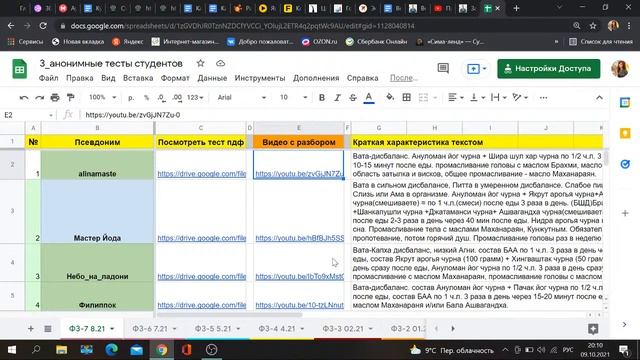Open drive link in alinamaste row
This screenshot has height=360, width=640.
202,174
